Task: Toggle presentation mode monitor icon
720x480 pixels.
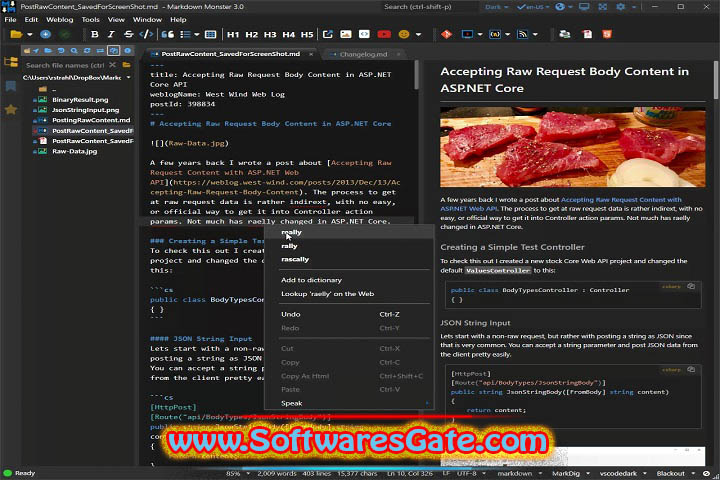Action: coord(584,7)
